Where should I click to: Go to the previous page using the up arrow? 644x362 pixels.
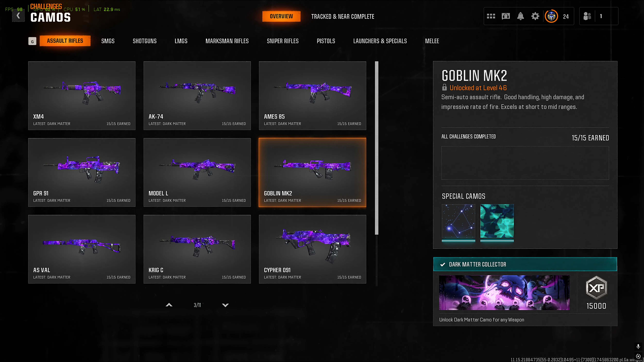(169, 305)
